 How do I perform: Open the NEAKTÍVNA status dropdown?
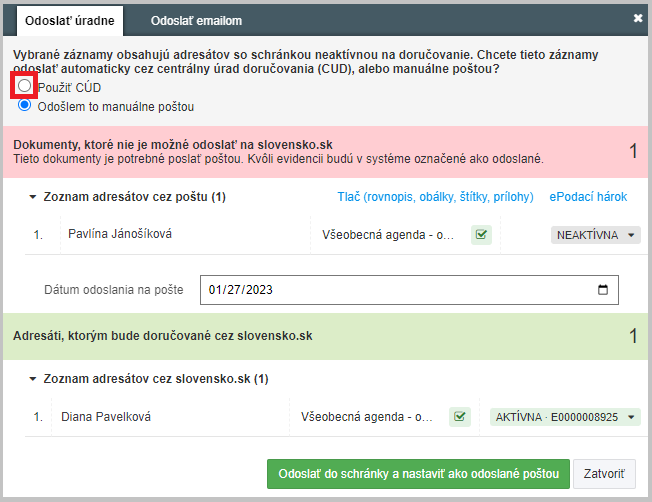pos(595,235)
